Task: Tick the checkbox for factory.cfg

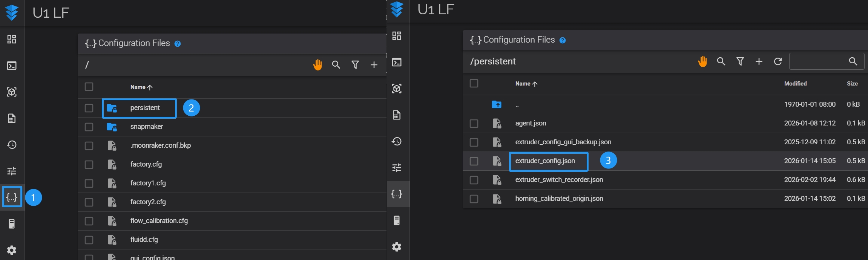Action: click(x=89, y=165)
